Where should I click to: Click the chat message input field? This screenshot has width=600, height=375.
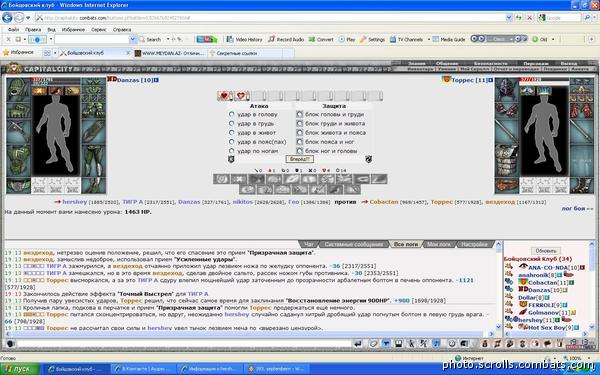(x=184, y=343)
